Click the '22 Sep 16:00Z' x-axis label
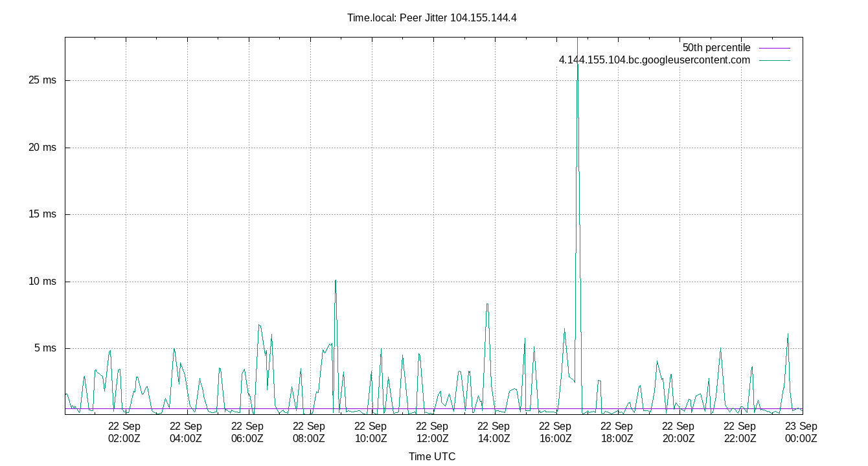This screenshot has width=868, height=466. tap(554, 432)
